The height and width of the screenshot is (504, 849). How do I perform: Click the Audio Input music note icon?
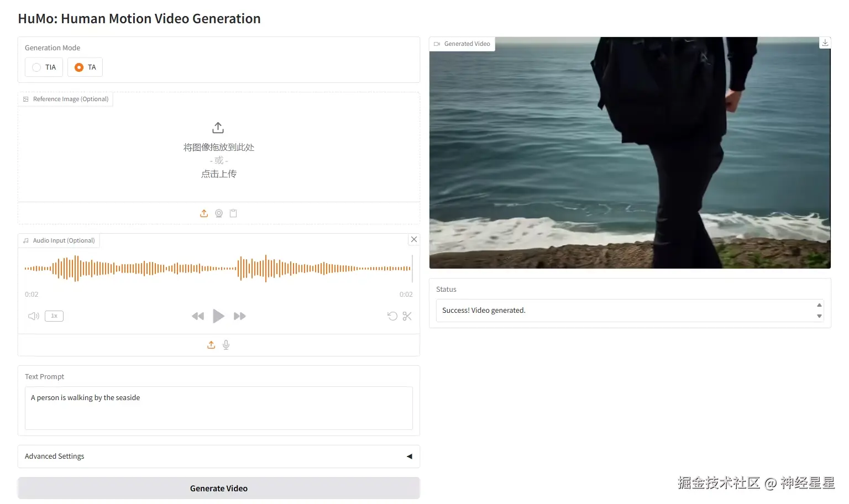26,240
